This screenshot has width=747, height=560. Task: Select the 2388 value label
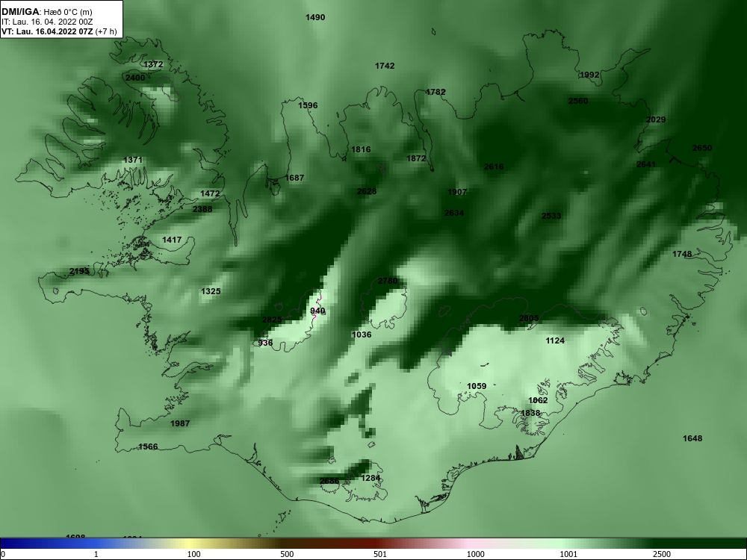pyautogui.click(x=202, y=210)
